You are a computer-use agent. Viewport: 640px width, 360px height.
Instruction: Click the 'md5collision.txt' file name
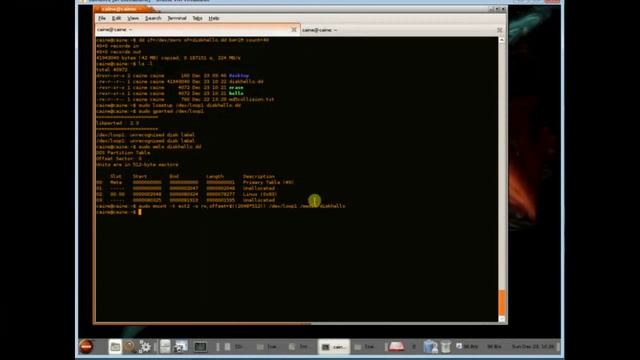coord(251,99)
